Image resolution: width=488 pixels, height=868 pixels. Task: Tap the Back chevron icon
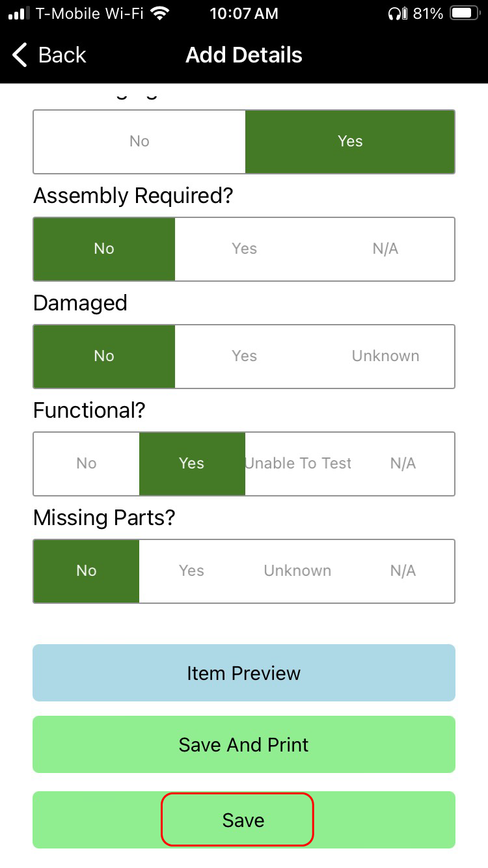20,55
